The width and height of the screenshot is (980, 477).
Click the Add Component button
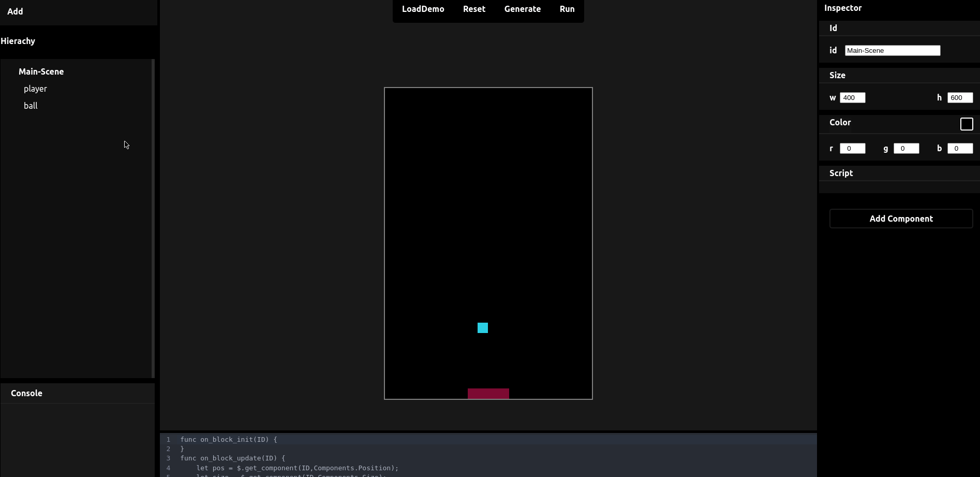point(901,219)
